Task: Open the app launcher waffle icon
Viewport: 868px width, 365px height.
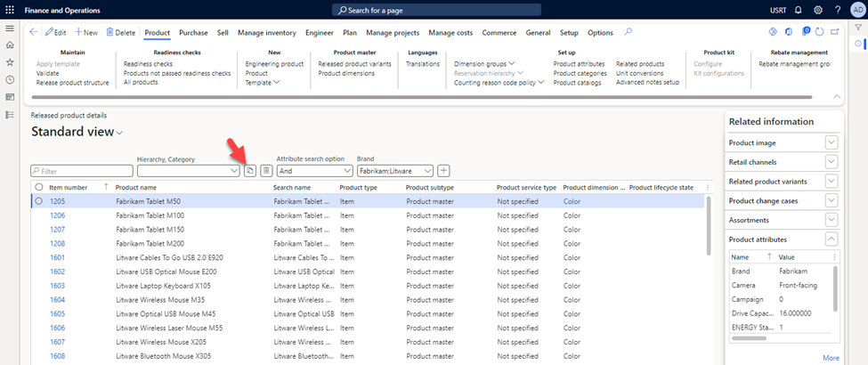Action: click(10, 10)
